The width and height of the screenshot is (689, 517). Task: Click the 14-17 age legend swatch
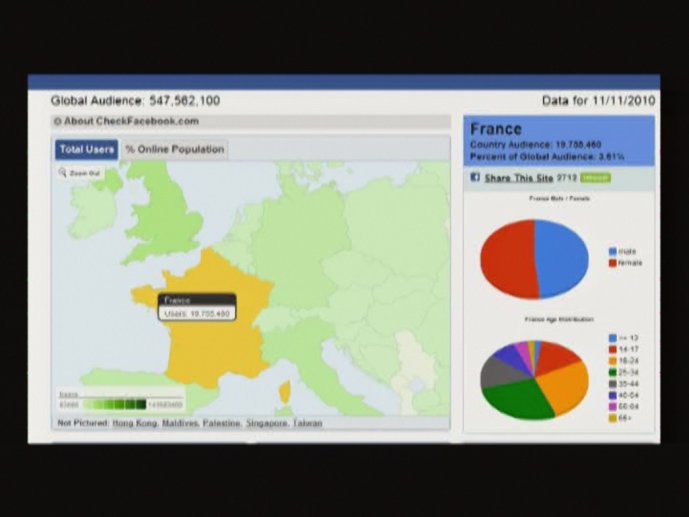point(613,350)
